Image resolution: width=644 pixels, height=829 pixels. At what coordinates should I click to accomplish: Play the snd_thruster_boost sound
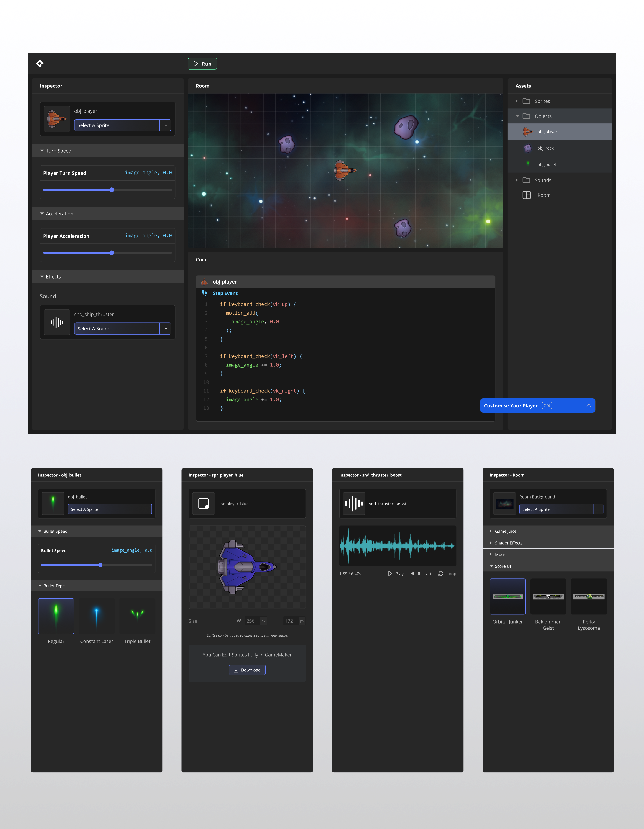click(x=391, y=573)
